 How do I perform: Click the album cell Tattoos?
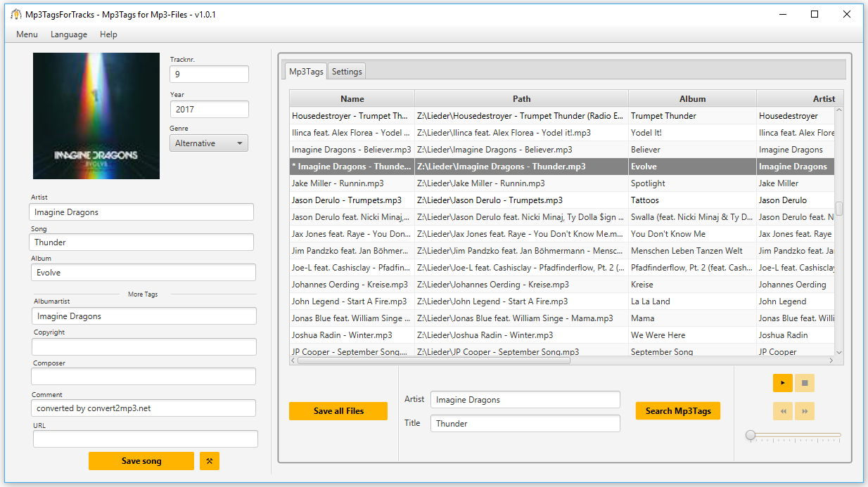[693, 200]
